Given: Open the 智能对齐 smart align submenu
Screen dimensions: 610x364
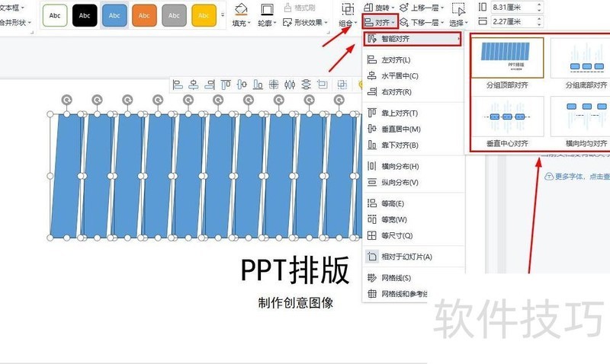Looking at the screenshot, I should [413, 39].
